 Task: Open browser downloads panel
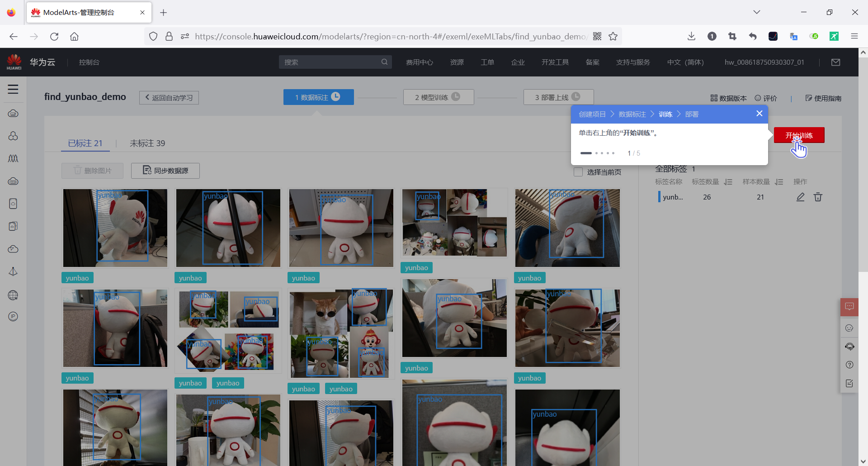691,37
